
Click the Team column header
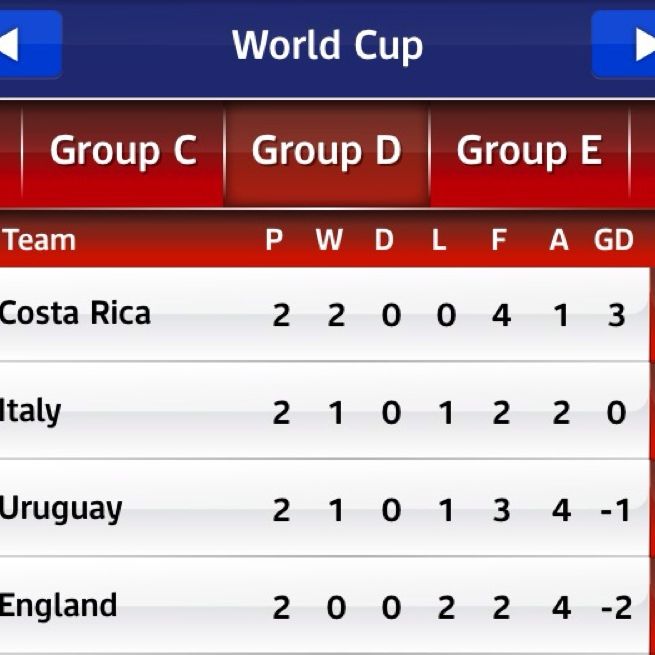(x=40, y=240)
